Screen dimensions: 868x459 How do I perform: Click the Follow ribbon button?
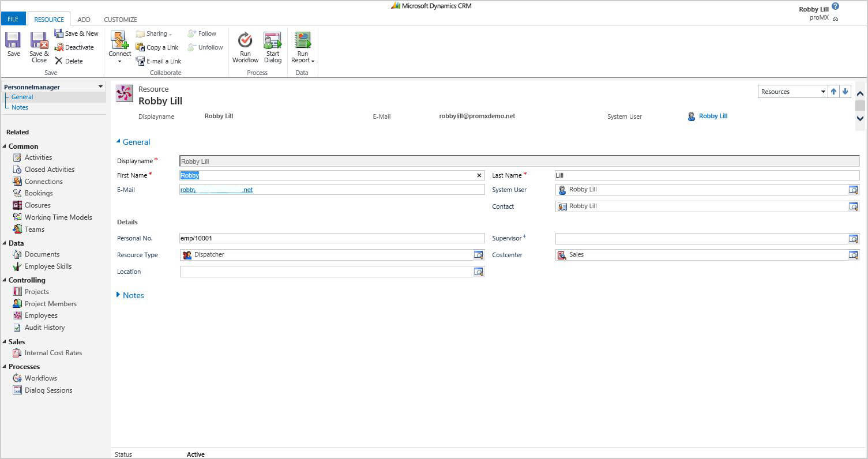click(x=202, y=33)
